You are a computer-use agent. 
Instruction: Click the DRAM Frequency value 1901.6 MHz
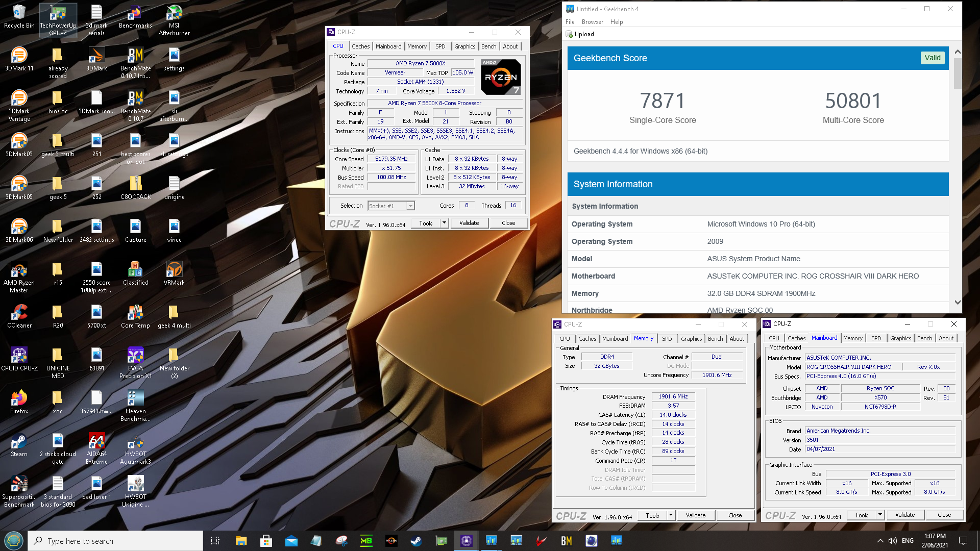click(x=673, y=396)
